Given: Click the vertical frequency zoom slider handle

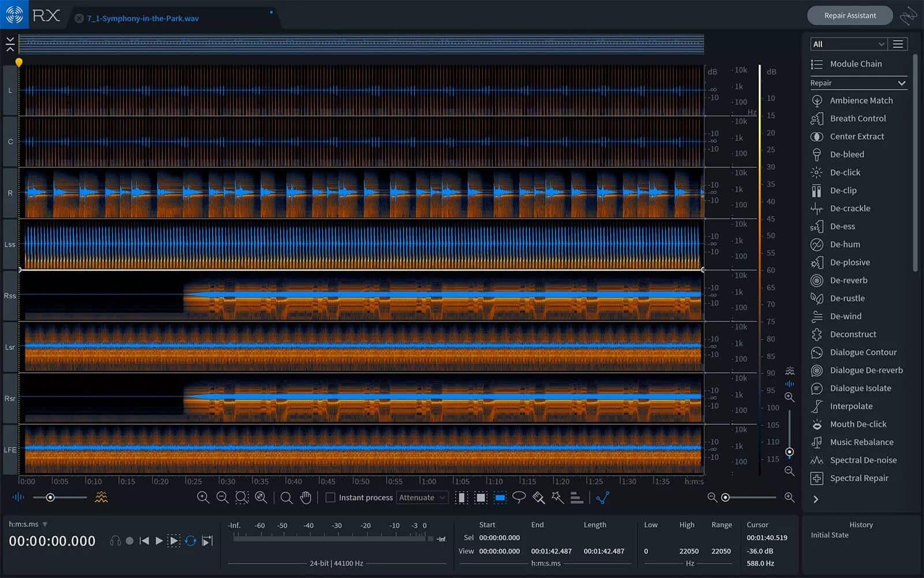Looking at the screenshot, I should (x=789, y=452).
